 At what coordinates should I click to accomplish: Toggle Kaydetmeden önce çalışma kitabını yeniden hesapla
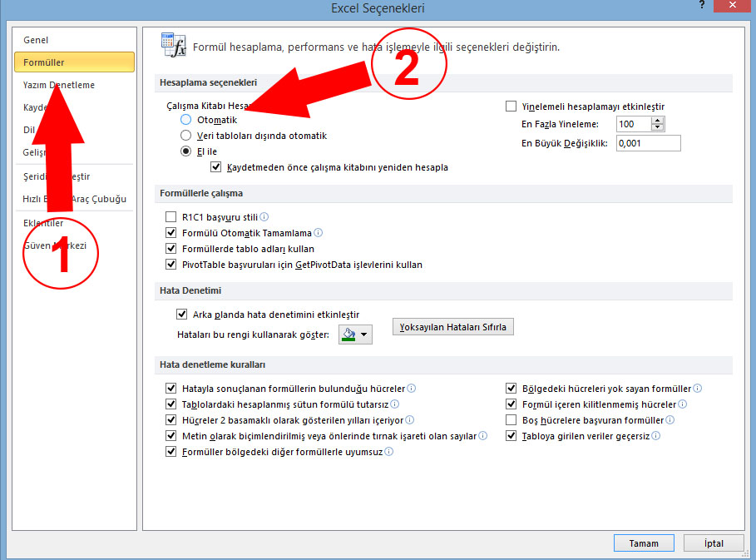[x=216, y=167]
